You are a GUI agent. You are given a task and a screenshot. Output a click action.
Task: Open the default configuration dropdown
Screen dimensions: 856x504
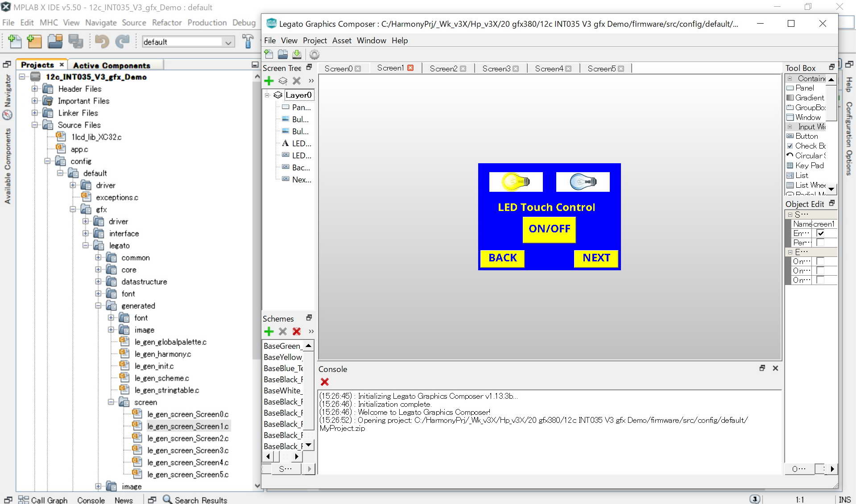coord(228,42)
